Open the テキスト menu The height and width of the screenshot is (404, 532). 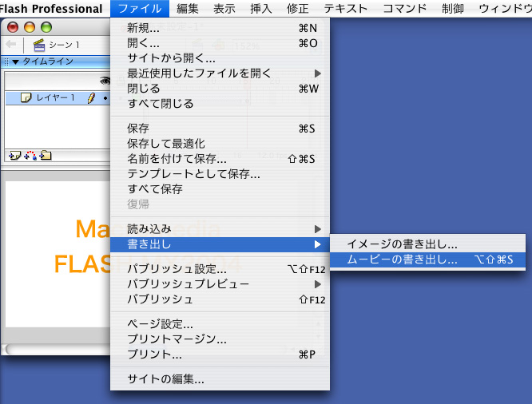[345, 9]
